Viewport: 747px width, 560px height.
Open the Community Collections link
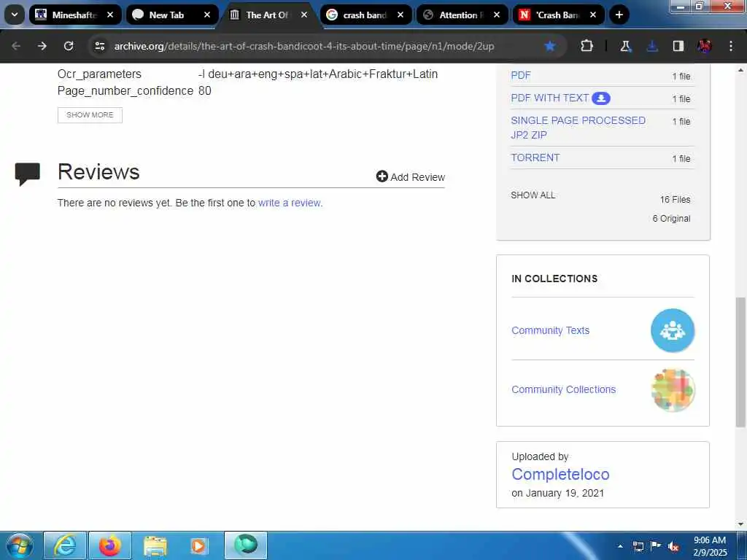coord(564,389)
